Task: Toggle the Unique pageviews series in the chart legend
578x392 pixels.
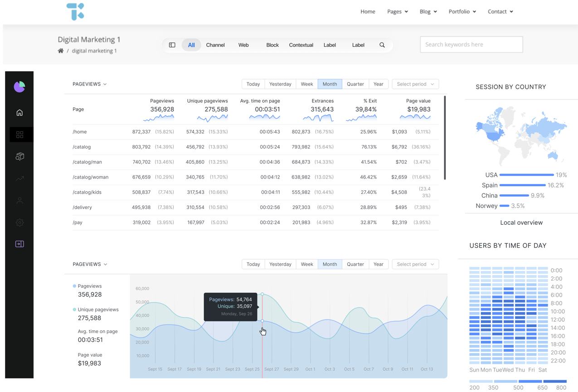Action: pyautogui.click(x=97, y=310)
